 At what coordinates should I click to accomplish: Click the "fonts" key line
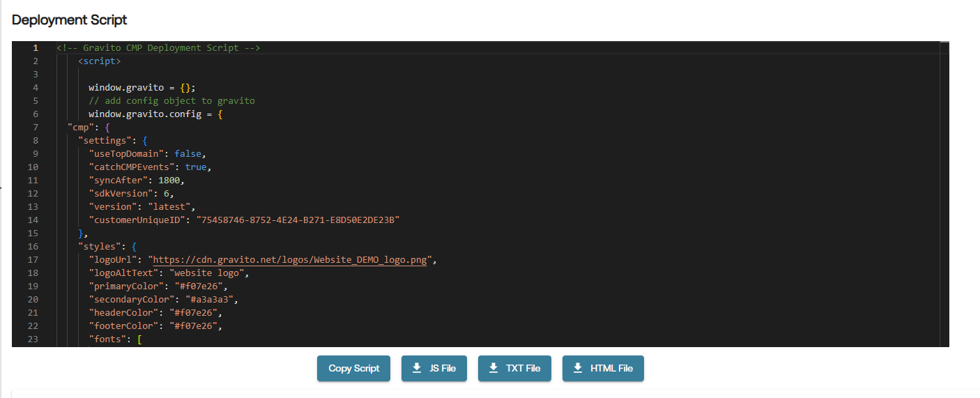(115, 339)
